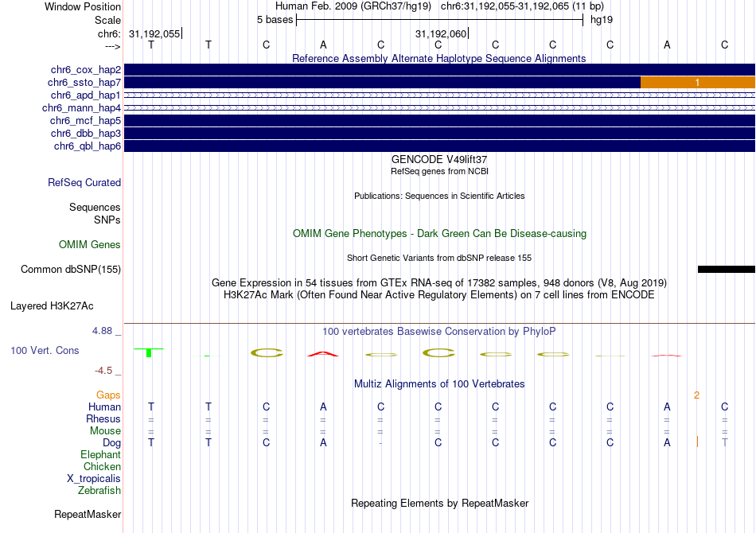This screenshot has width=756, height=533.
Task: Select the Common dbSNP(155) label
Action: pos(71,270)
